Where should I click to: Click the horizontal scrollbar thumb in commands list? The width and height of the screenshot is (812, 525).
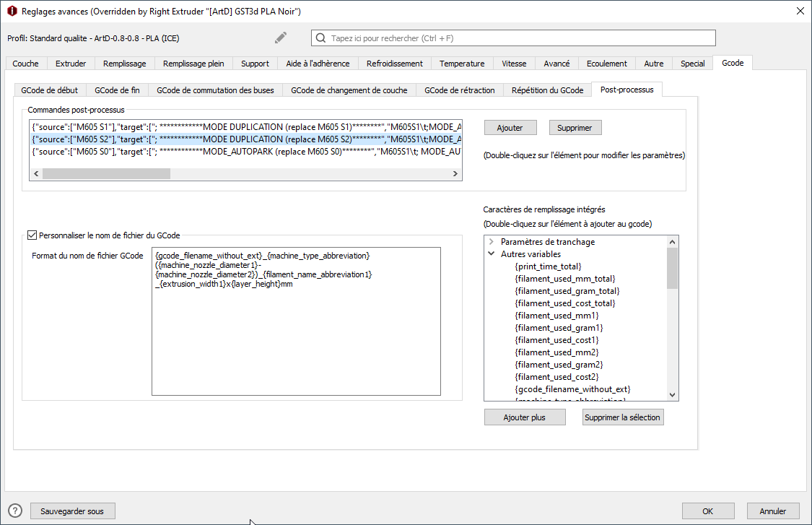point(106,173)
